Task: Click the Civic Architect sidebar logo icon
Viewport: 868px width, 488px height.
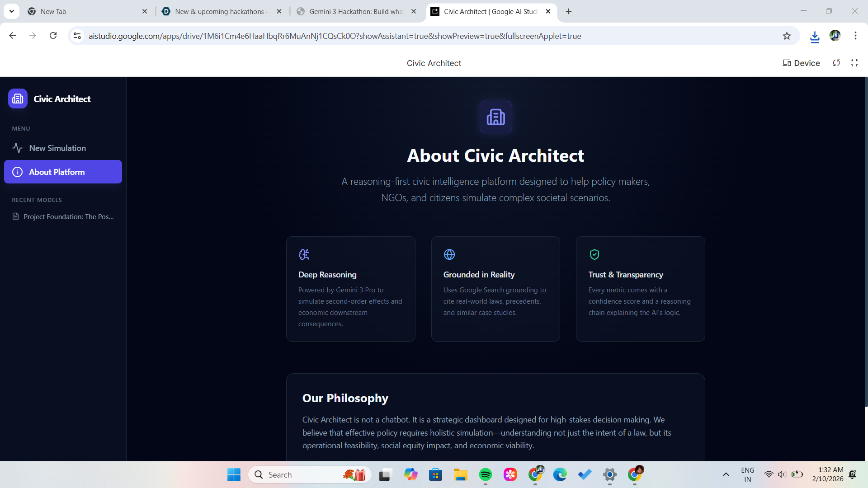Action: 18,99
